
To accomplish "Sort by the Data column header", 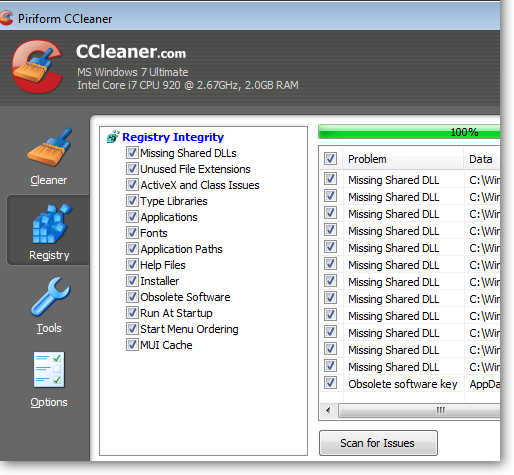I will [482, 159].
